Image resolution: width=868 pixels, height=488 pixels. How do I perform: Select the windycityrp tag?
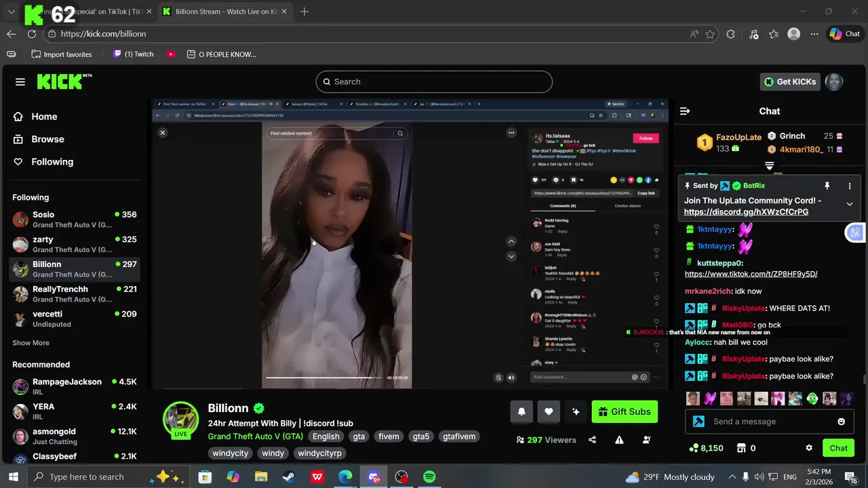pyautogui.click(x=319, y=453)
